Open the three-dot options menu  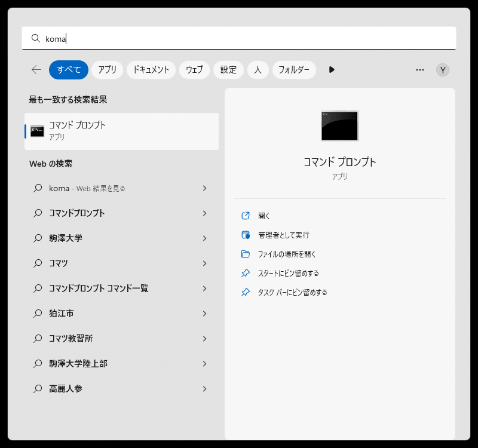coord(420,70)
